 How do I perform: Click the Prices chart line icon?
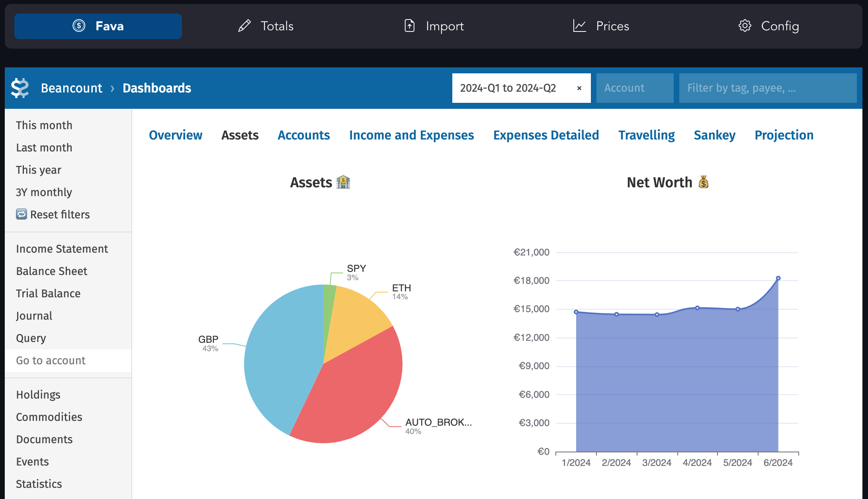coord(579,26)
